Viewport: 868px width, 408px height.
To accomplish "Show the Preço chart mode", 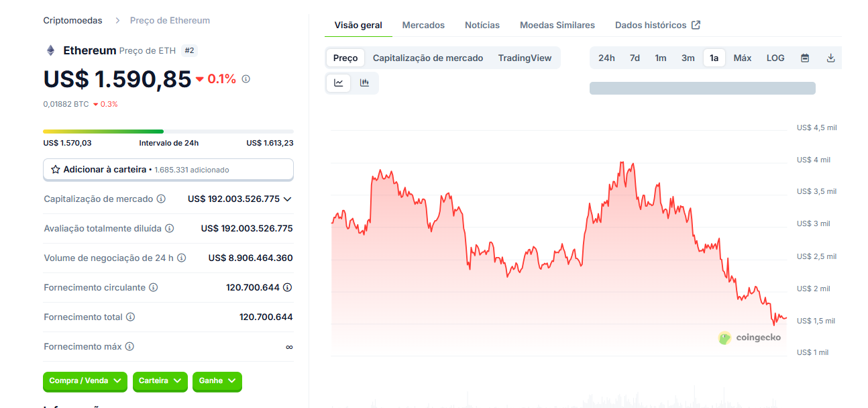I will tap(345, 58).
